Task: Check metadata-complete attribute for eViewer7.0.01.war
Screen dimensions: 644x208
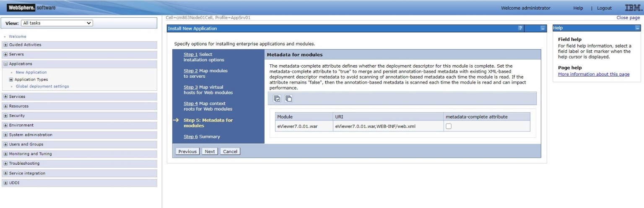Action: tap(449, 126)
